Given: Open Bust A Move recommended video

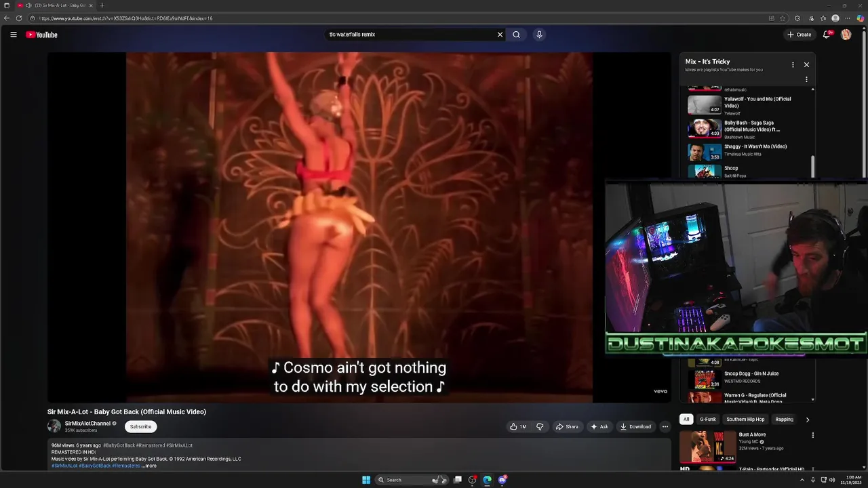Looking at the screenshot, I should (746, 446).
